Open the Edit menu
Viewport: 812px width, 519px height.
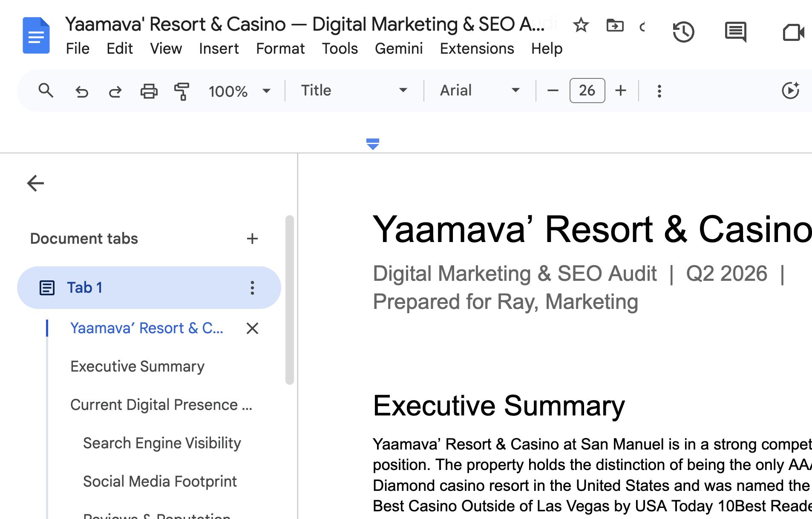(120, 49)
